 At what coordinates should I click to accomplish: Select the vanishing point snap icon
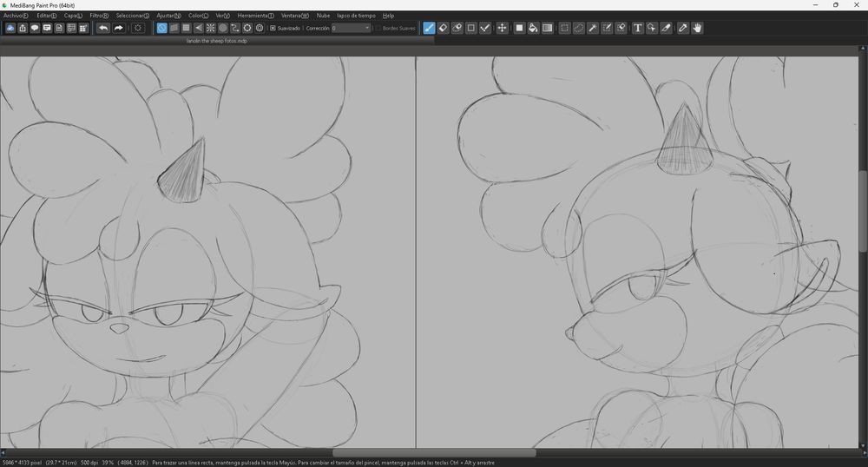198,28
